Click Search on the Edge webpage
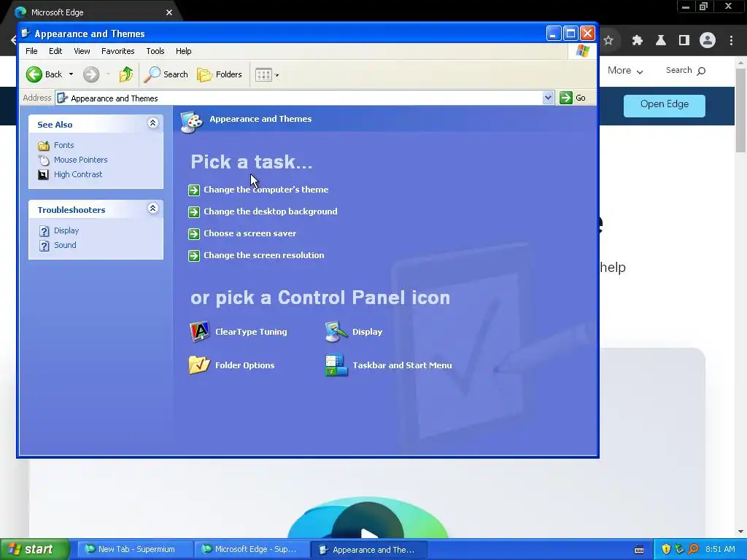This screenshot has width=747, height=560. (x=686, y=71)
